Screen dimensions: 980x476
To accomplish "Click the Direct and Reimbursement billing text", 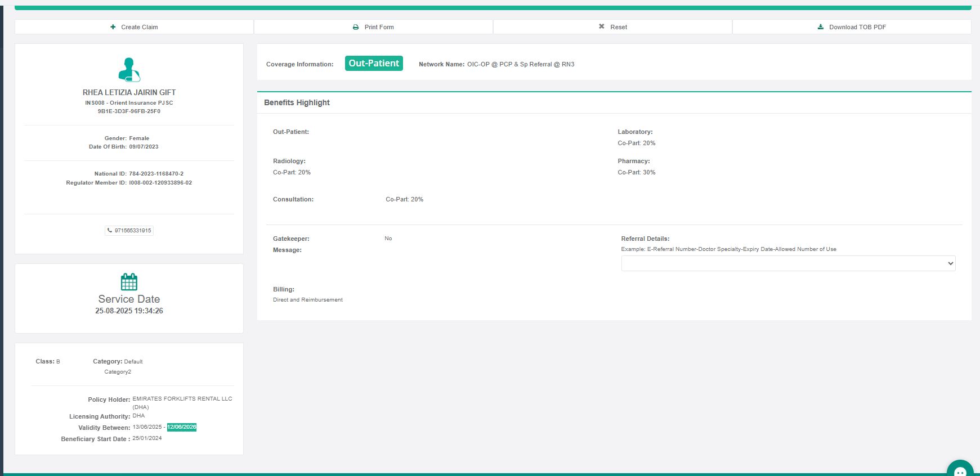I will (x=308, y=300).
